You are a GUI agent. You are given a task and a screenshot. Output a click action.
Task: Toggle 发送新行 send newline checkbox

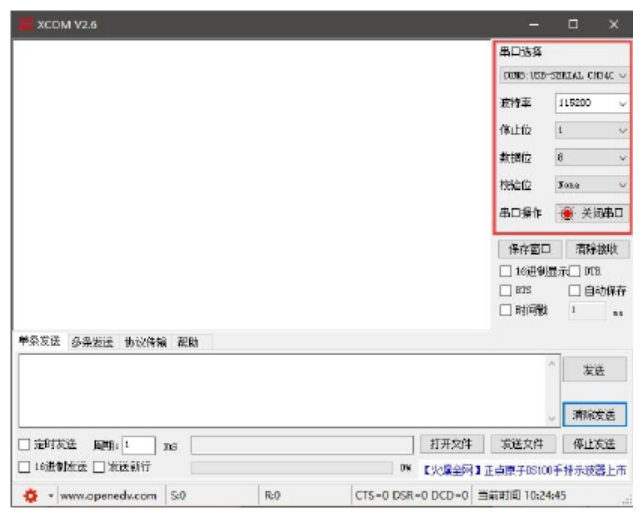[99, 467]
